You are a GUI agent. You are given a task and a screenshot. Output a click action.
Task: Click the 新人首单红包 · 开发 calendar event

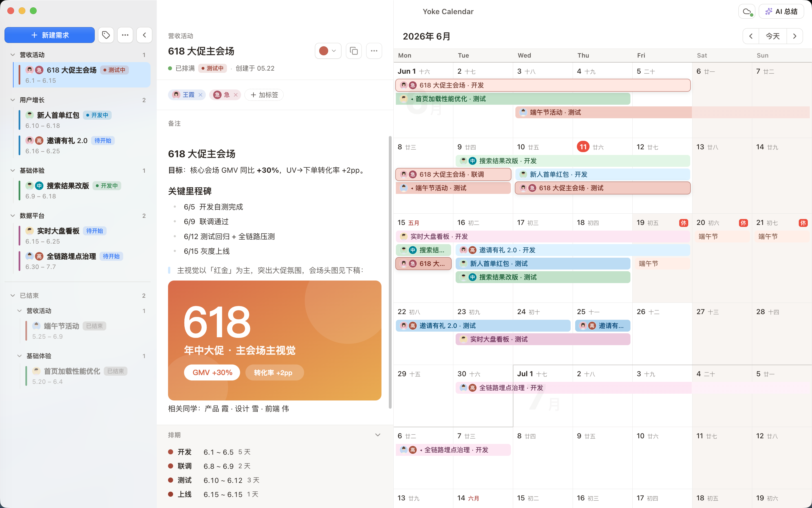(603, 174)
